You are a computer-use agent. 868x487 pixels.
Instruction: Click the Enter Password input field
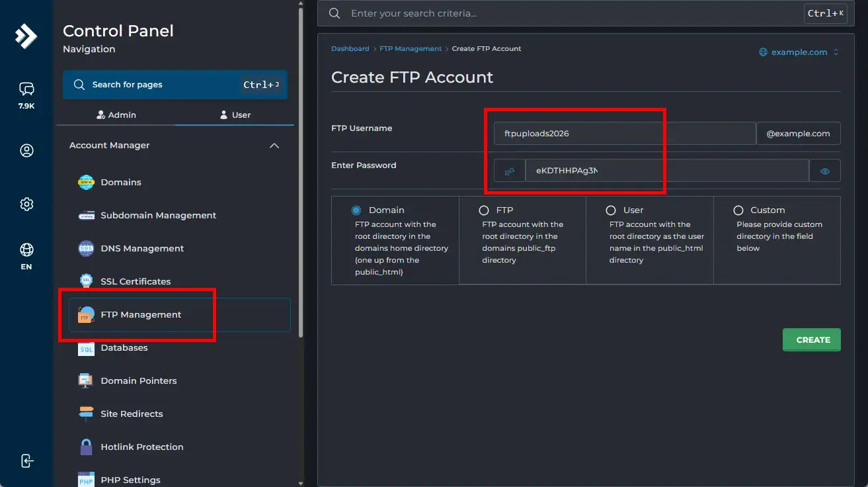(x=667, y=171)
